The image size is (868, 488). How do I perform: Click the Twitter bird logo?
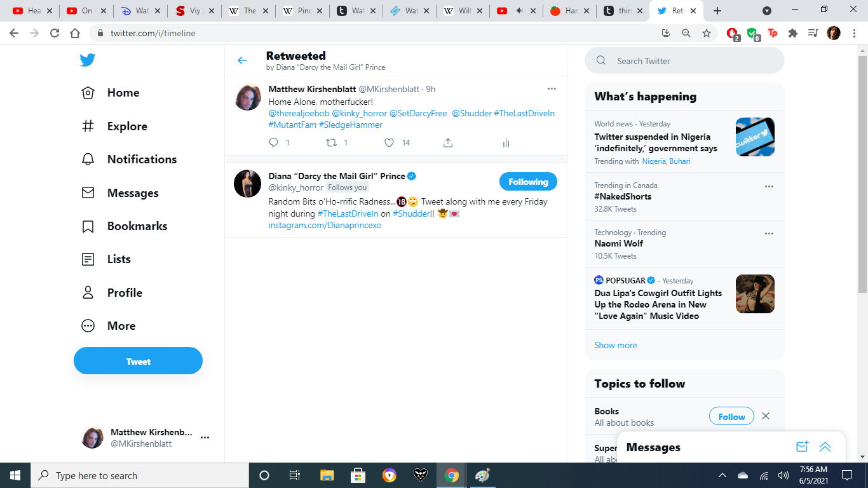click(x=88, y=60)
